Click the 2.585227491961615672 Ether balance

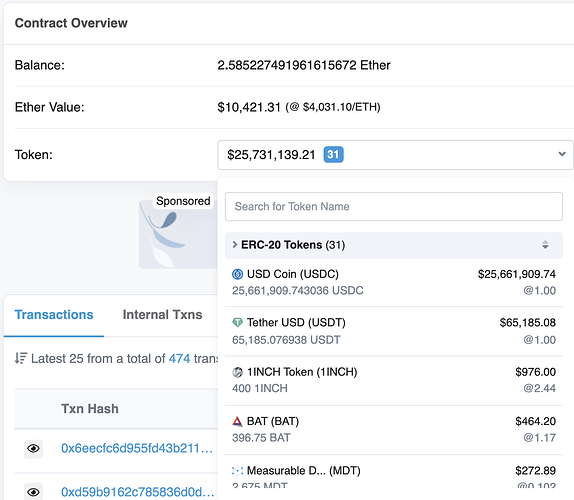(303, 65)
